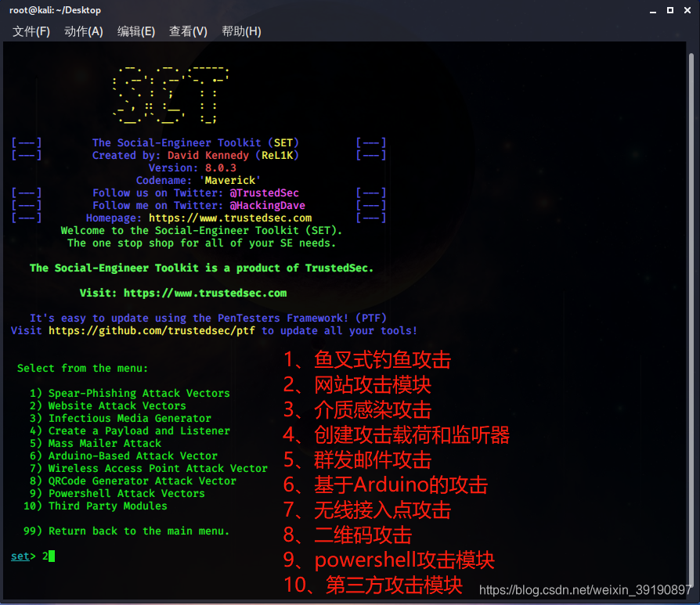Click 'Created by: David Kennedy (ReL1K)' line

point(196,155)
